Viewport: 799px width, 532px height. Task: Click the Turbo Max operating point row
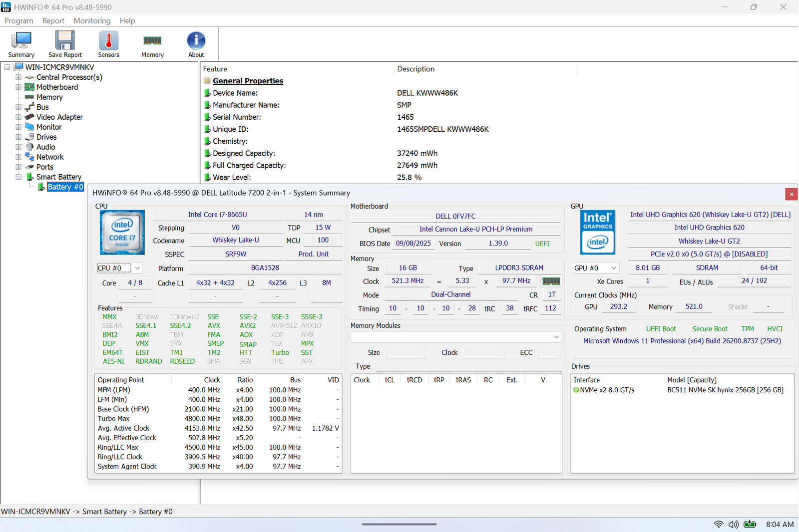pos(218,419)
